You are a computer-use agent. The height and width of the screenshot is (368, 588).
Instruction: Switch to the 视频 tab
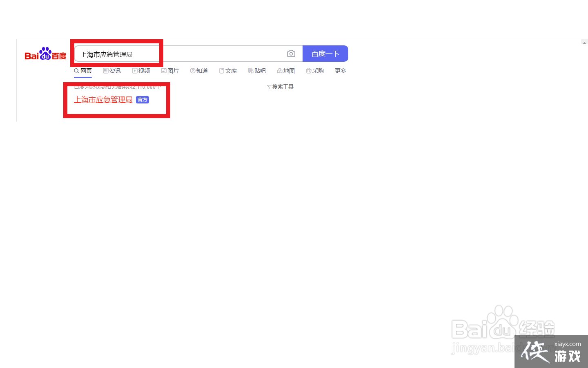point(141,71)
